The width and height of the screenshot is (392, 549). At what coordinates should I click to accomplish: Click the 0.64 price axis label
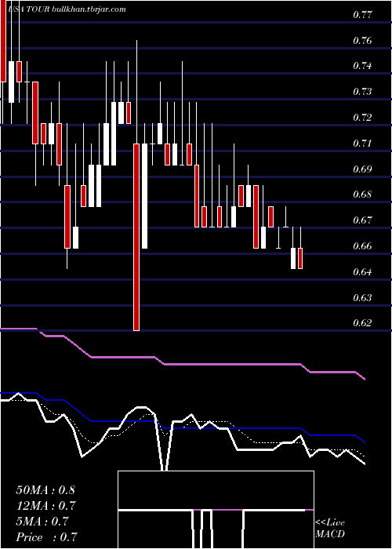point(362,272)
